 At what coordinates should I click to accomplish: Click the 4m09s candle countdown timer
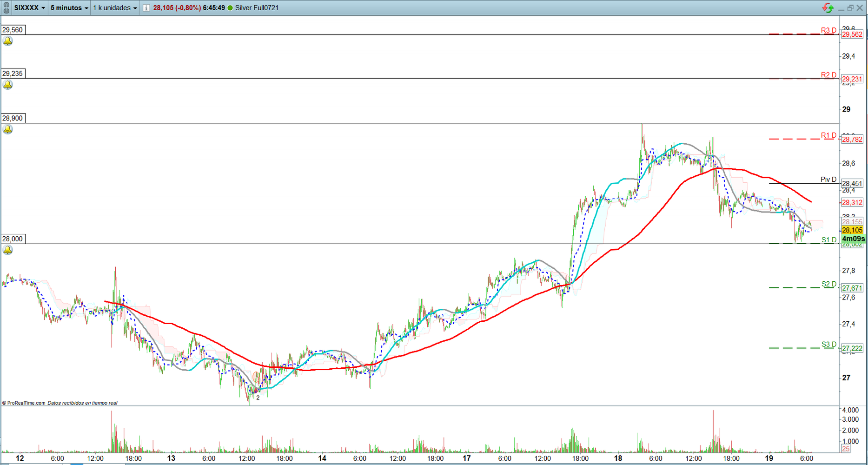pos(853,239)
